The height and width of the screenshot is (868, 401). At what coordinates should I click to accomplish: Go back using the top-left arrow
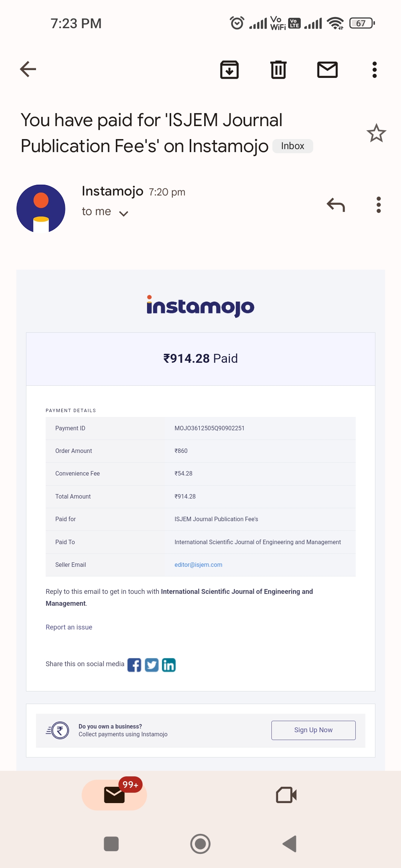click(28, 69)
